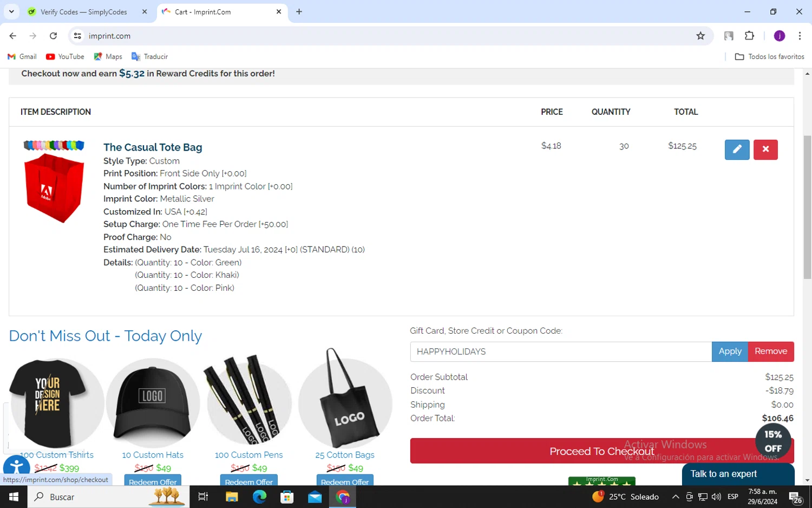This screenshot has width=812, height=508.
Task: Open the volume speaker icon
Action: tap(716, 497)
